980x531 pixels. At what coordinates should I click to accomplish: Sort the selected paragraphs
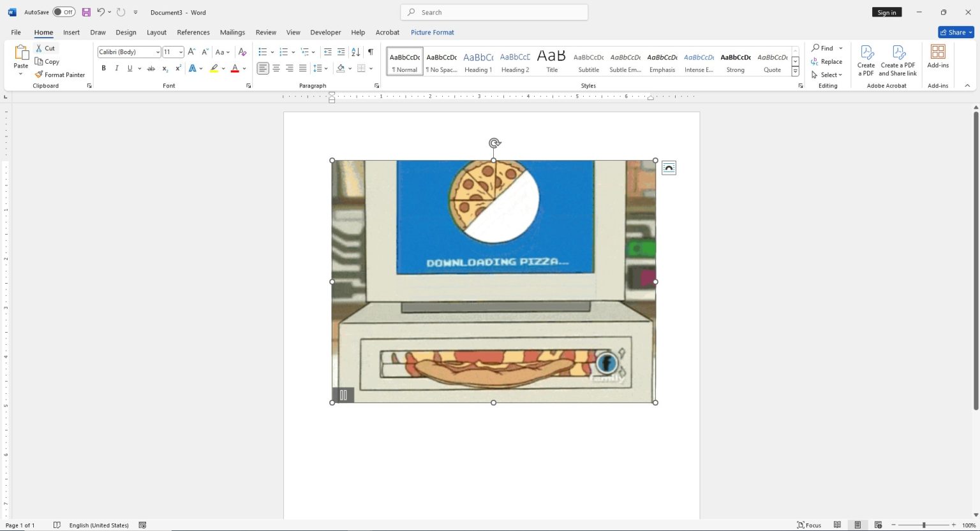(x=355, y=52)
